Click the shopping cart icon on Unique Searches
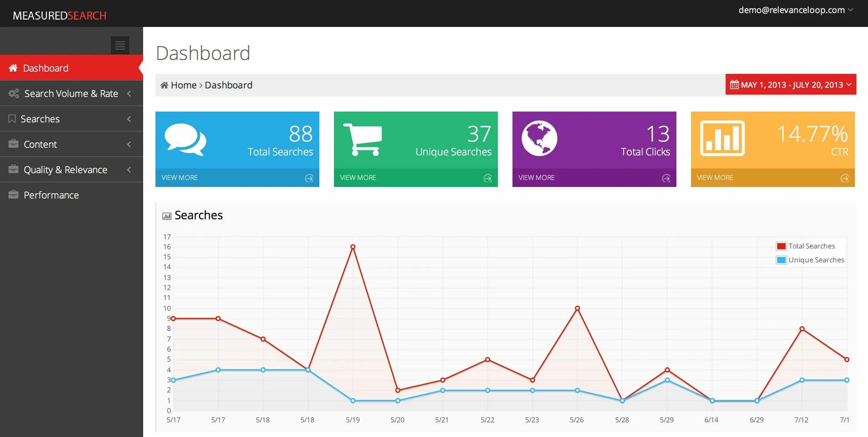Screen dimensions: 868x437 (362, 140)
